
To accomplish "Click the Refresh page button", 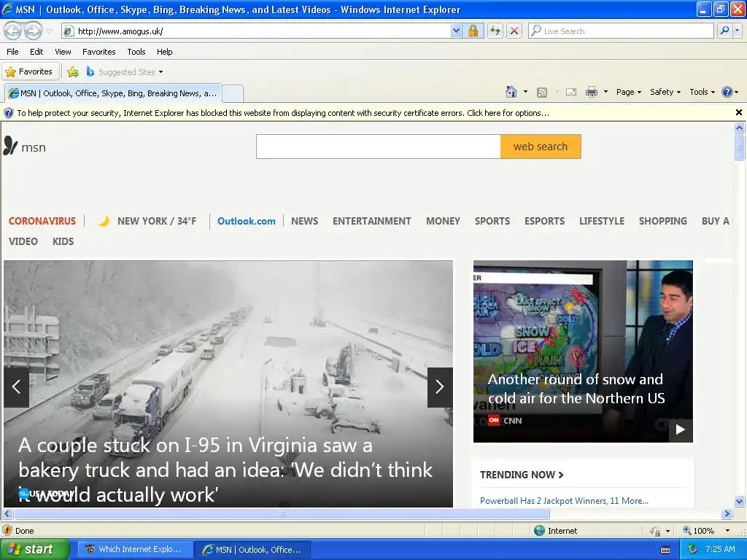I will 495,31.
